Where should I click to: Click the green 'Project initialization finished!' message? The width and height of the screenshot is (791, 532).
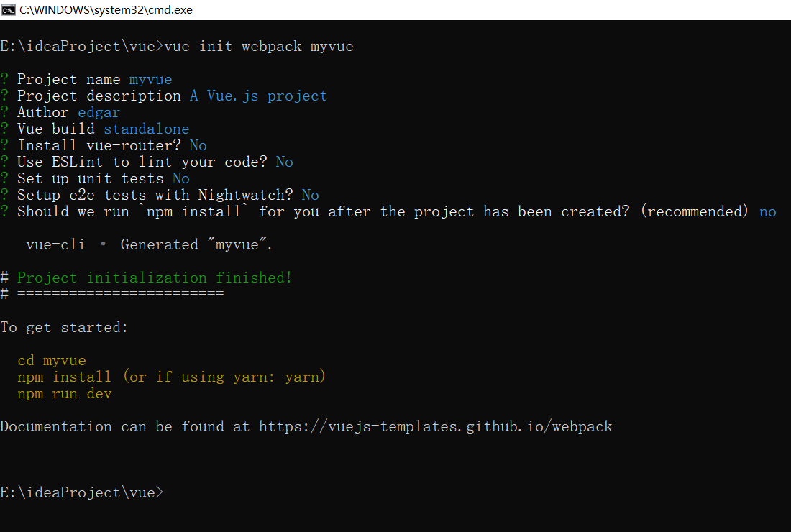tap(155, 278)
